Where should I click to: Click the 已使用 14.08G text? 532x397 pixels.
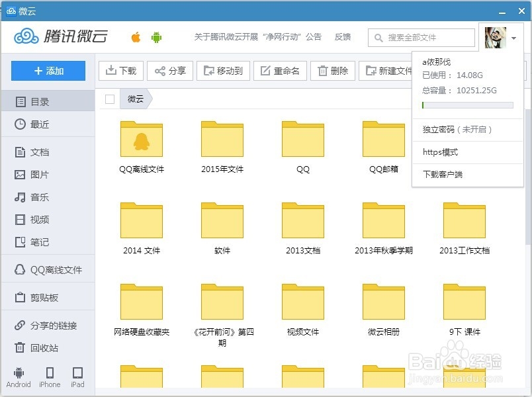(x=453, y=75)
